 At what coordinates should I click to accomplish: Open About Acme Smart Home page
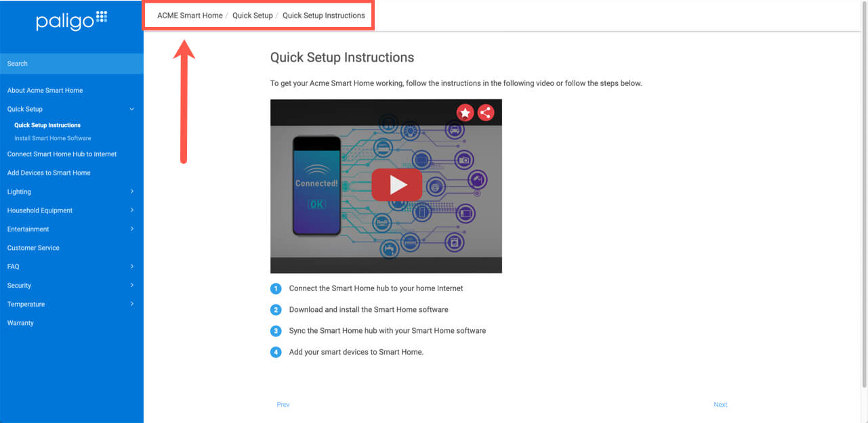(x=45, y=90)
